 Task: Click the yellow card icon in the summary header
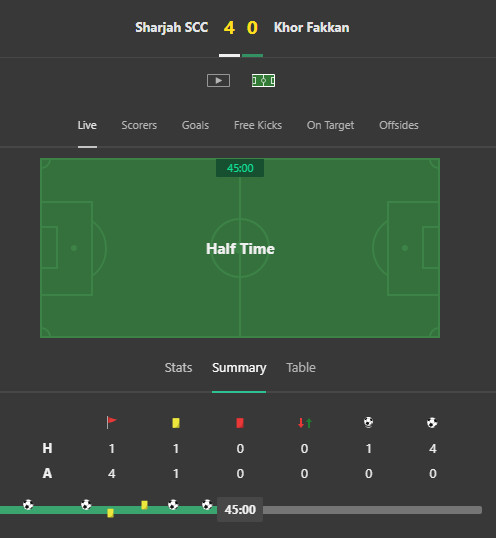point(176,423)
